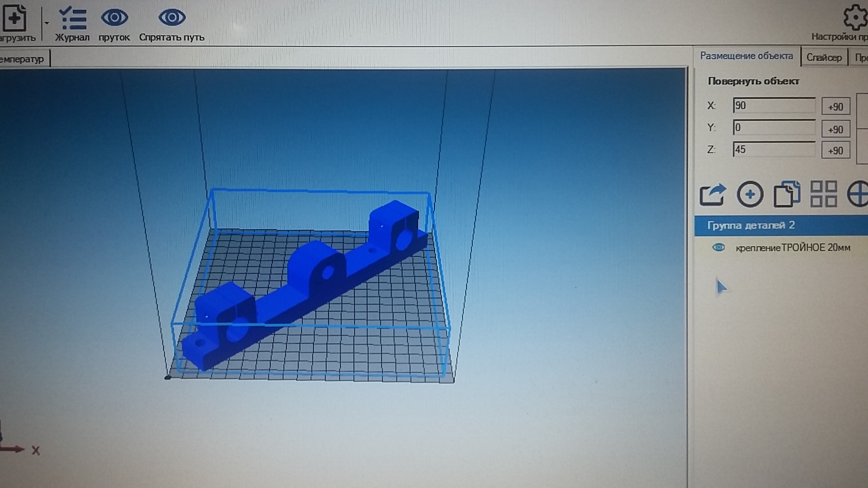Screen dimensions: 868x488
Task: Open dropdown arrow next to Load button
Action: [47, 23]
